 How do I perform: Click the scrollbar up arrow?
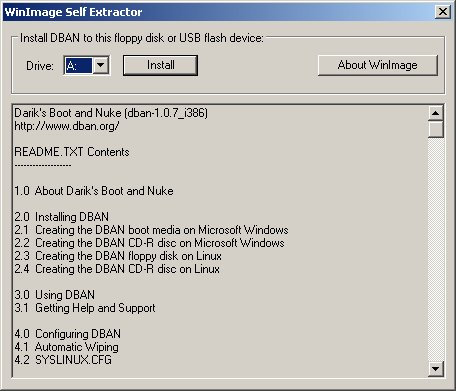(435, 113)
